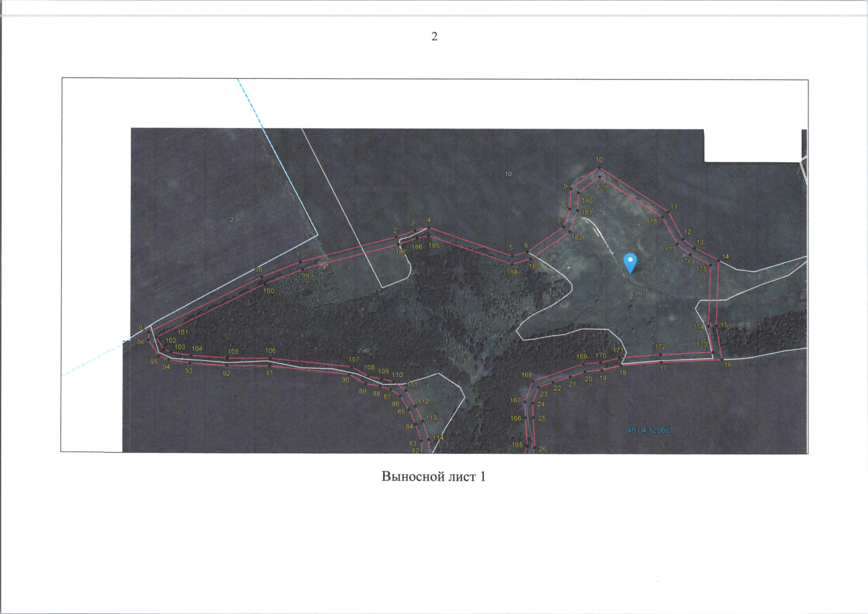Click cadastral number 46:04:120601 label
Screen dimensions: 868x614
point(650,430)
